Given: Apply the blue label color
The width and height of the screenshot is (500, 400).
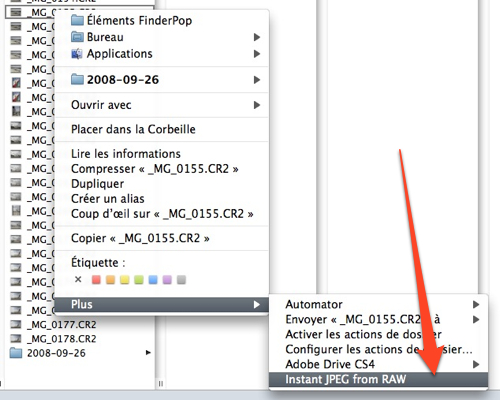Looking at the screenshot, I should [x=153, y=280].
